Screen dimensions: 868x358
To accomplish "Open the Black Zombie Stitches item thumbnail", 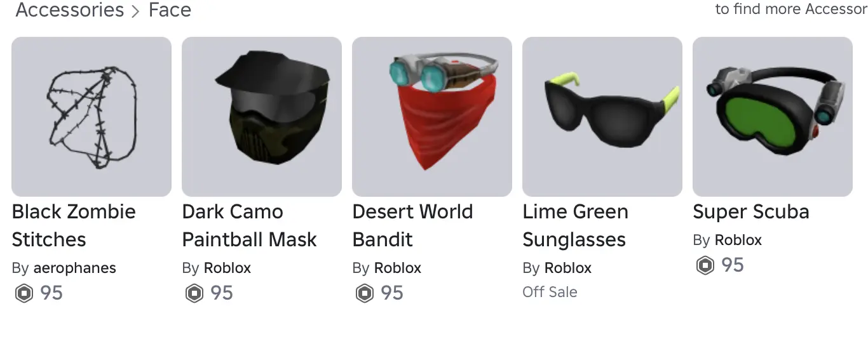I will [92, 117].
